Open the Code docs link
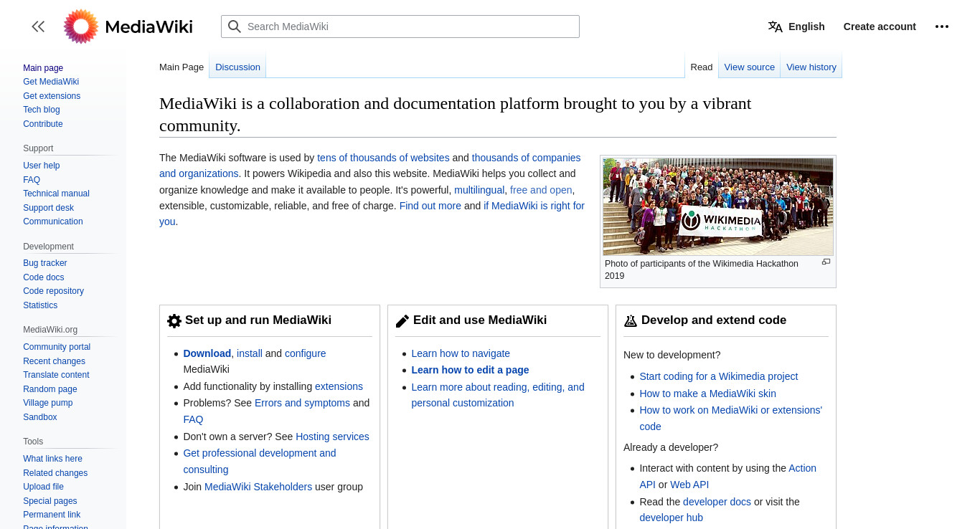 (44, 277)
